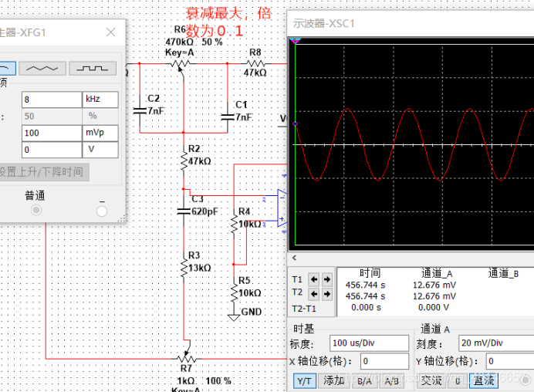Select the triangle waveform button in XFG1
This screenshot has height=392, width=534.
tap(42, 68)
